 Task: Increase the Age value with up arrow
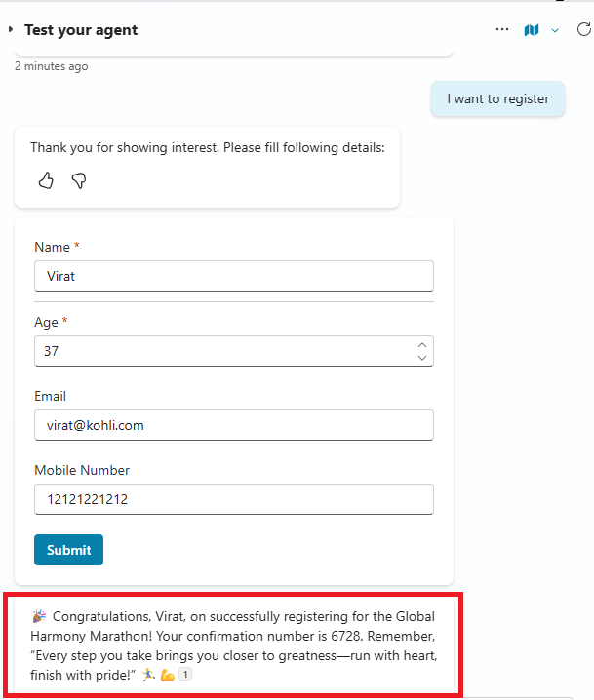(x=421, y=345)
